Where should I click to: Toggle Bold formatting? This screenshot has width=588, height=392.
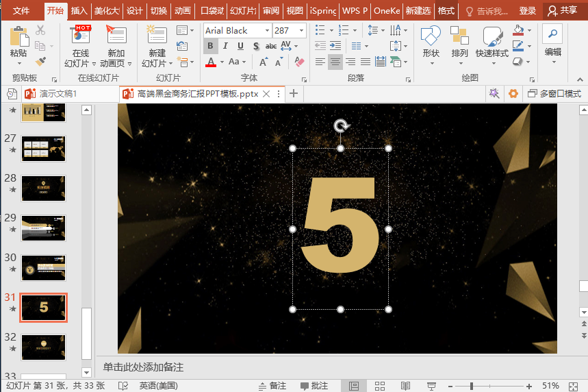(x=210, y=46)
